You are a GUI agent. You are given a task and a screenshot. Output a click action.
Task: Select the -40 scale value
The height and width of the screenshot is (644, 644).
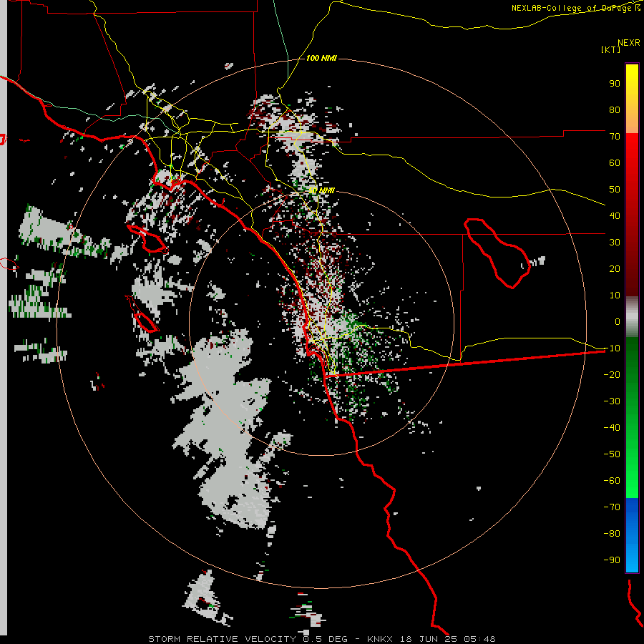coord(612,428)
